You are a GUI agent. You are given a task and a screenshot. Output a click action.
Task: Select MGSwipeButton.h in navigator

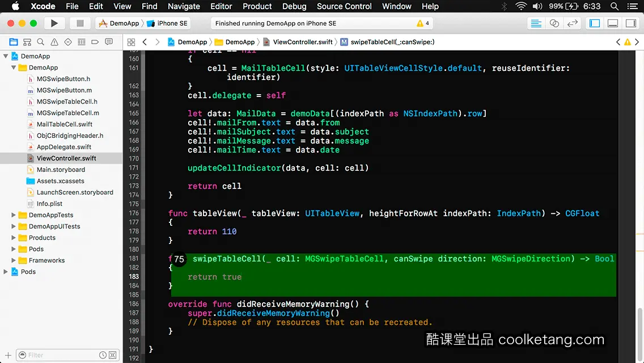[x=63, y=79]
